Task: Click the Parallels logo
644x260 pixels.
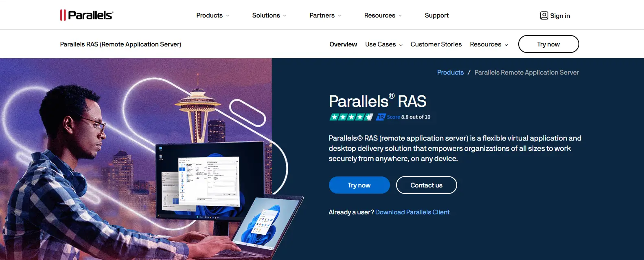Action: pyautogui.click(x=87, y=15)
